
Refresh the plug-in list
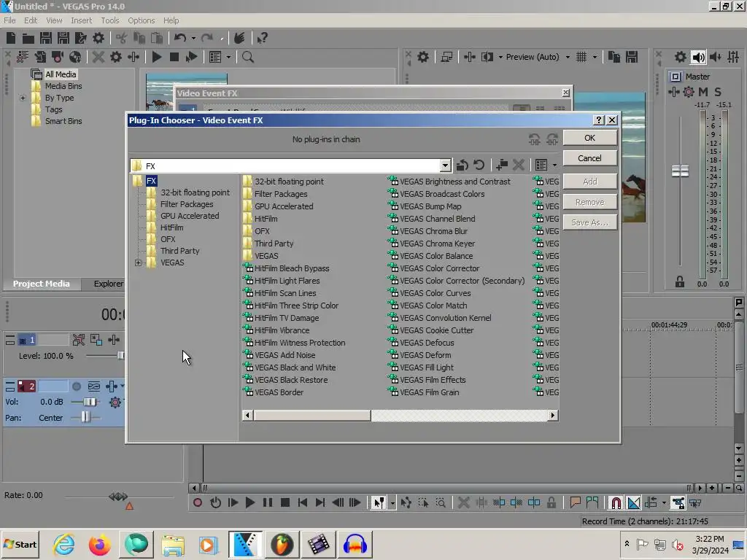point(479,166)
